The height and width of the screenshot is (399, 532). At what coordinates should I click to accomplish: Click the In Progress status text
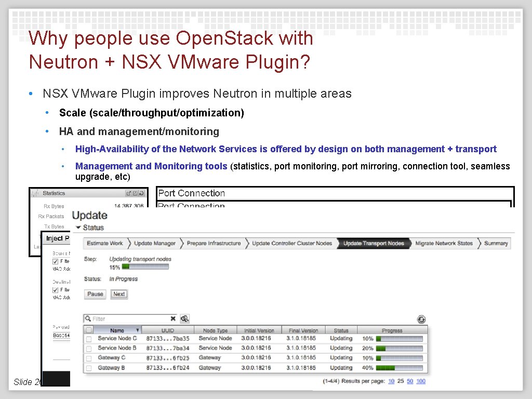pyautogui.click(x=124, y=279)
